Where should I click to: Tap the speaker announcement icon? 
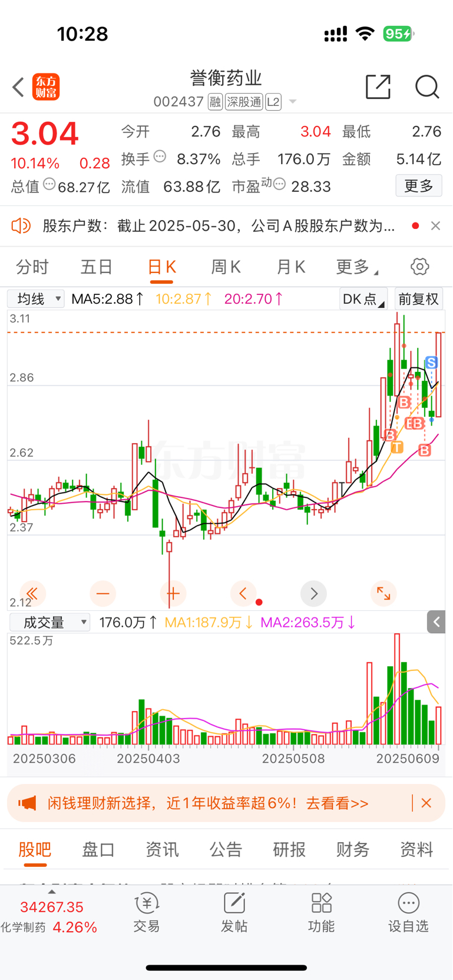(21, 225)
